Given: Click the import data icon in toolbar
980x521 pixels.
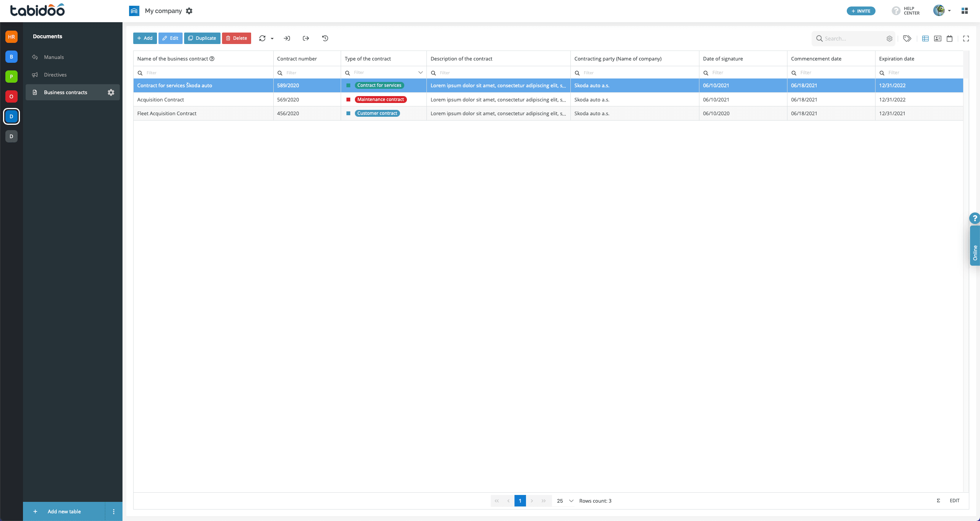Looking at the screenshot, I should point(287,38).
